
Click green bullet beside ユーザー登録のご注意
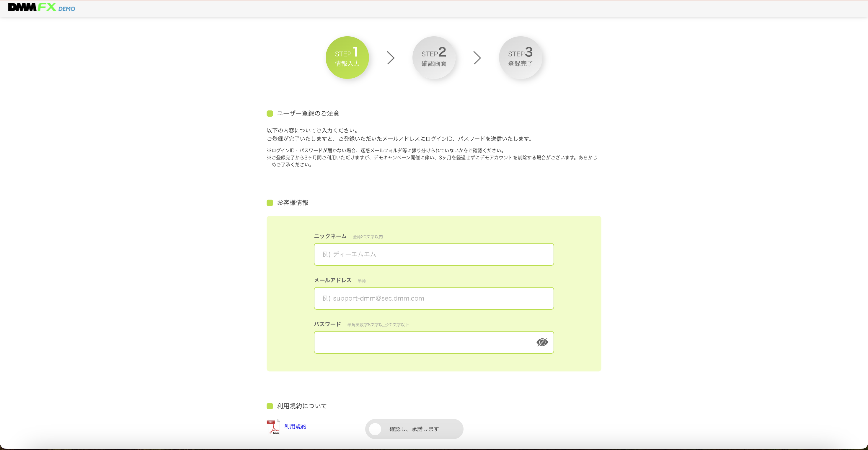[x=270, y=114]
